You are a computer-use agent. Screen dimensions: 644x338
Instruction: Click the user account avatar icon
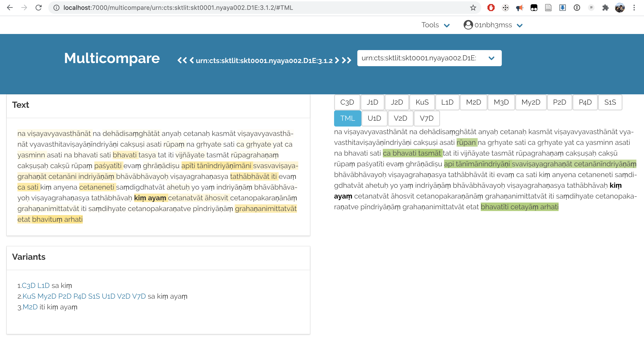[x=620, y=8]
